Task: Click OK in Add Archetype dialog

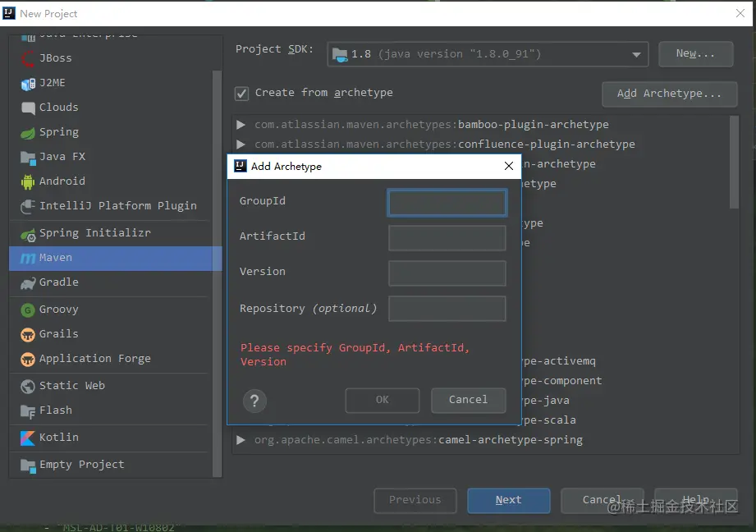Action: pos(383,400)
